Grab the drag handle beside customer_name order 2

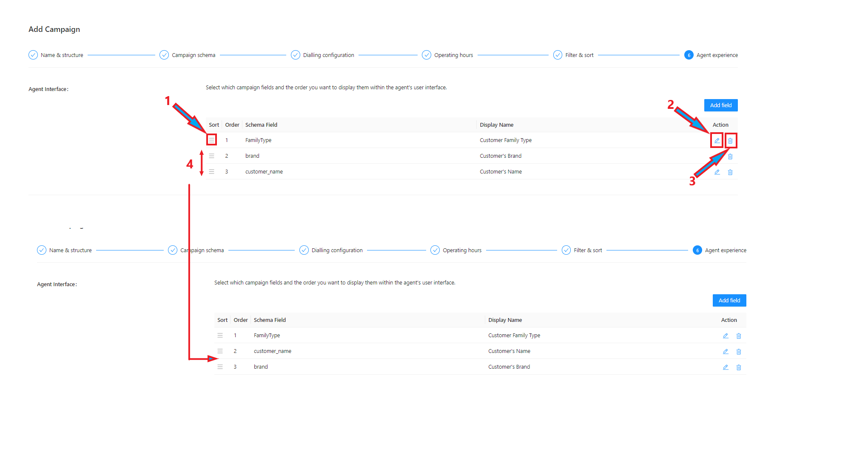point(220,351)
